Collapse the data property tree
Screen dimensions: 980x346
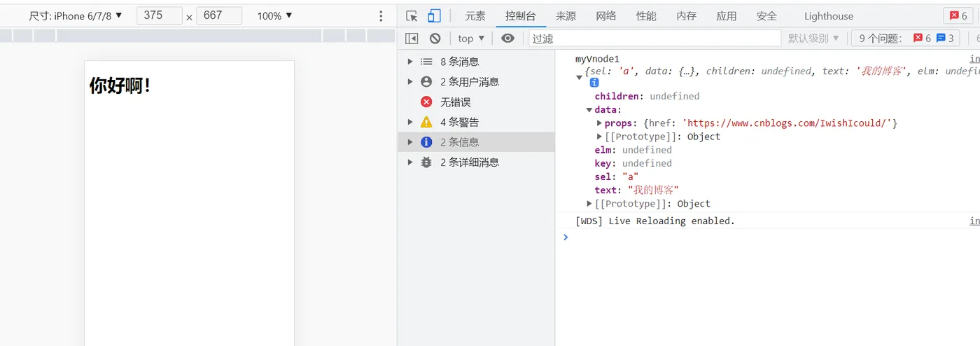[x=589, y=110]
